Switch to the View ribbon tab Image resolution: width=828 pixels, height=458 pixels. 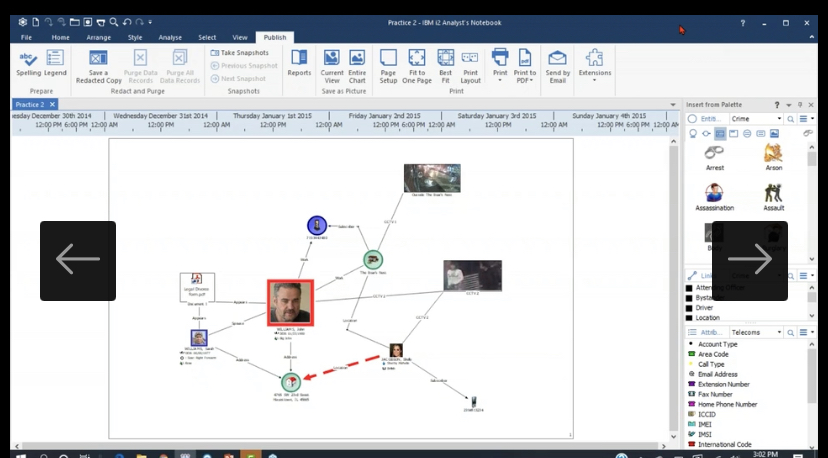pos(240,38)
